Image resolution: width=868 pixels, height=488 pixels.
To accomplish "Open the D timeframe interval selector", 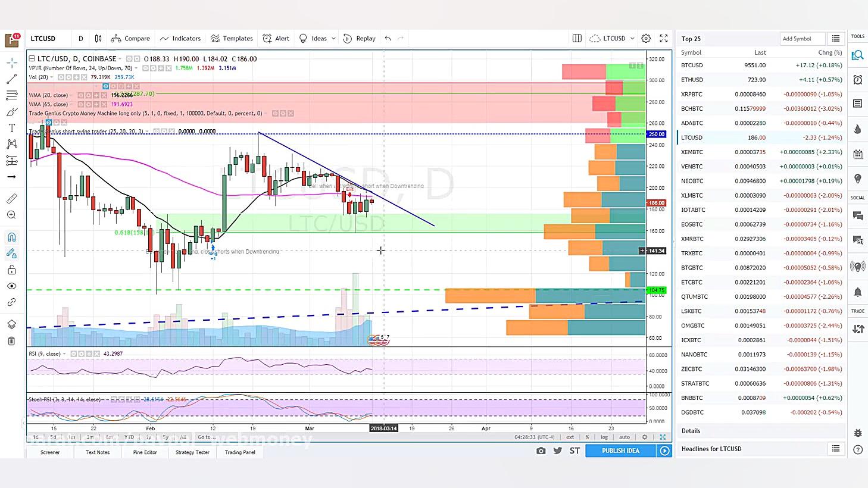I will click(81, 39).
